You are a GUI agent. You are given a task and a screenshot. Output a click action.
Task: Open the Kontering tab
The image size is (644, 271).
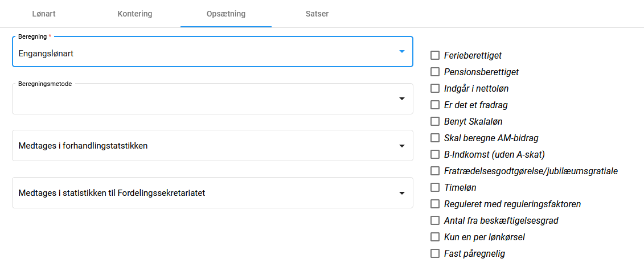tap(135, 14)
